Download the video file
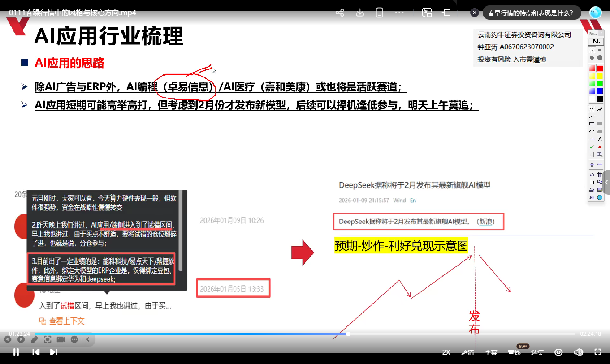 pos(359,13)
